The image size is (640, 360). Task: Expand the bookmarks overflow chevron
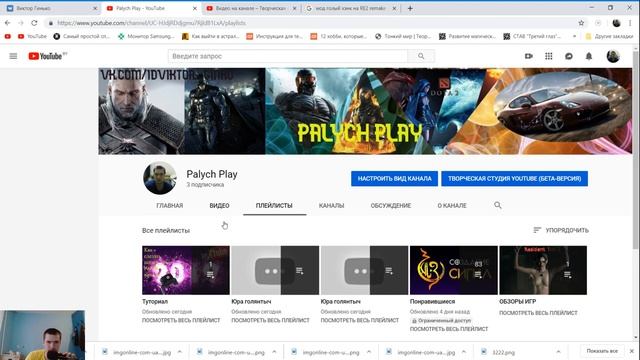[x=574, y=36]
